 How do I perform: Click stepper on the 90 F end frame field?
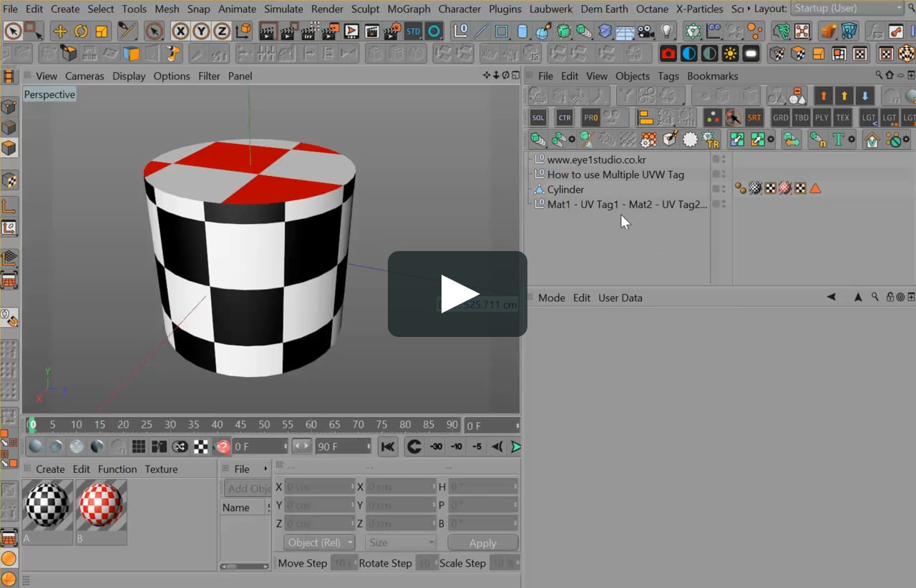[x=369, y=446]
